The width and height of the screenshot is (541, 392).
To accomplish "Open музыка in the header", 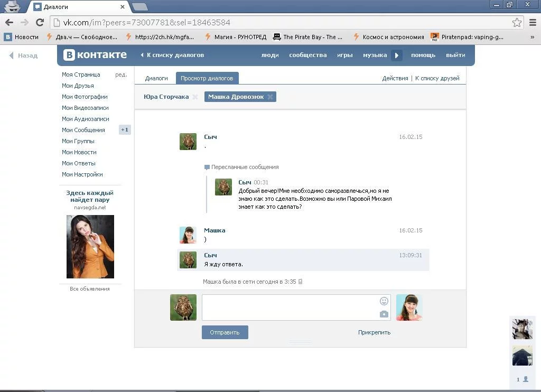I will (x=375, y=55).
